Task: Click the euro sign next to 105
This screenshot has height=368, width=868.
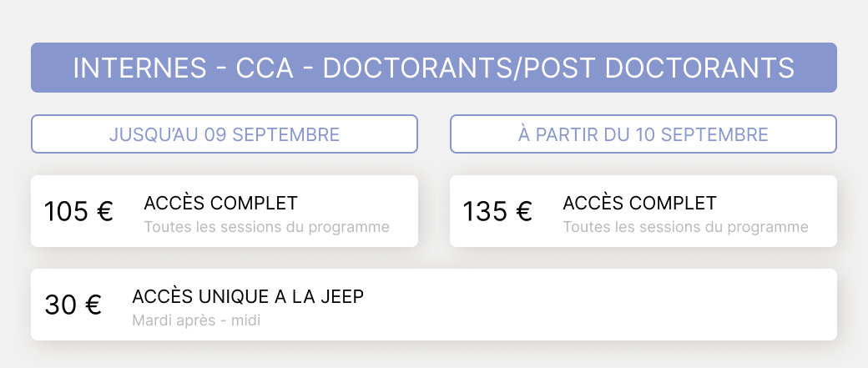Action: click(105, 212)
